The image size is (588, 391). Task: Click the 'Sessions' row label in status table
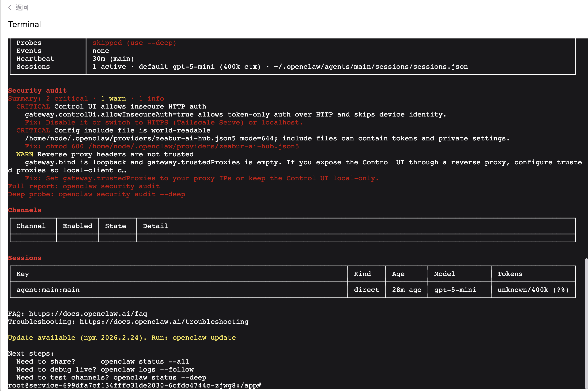tap(33, 67)
